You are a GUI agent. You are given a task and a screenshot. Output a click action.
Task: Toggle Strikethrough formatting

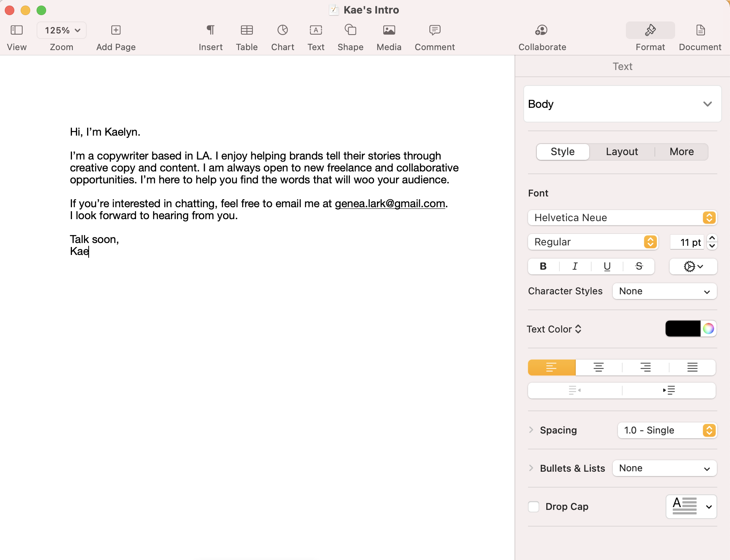pyautogui.click(x=639, y=266)
